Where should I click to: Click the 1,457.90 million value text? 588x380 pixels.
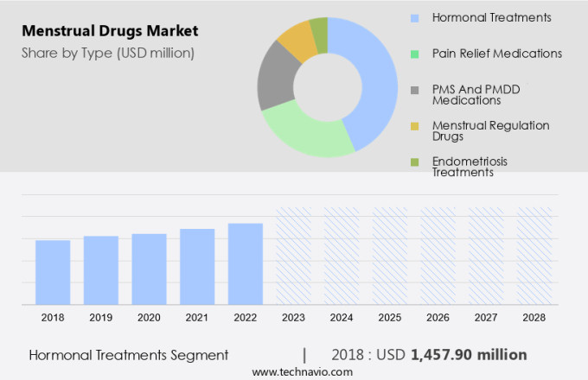point(470,355)
